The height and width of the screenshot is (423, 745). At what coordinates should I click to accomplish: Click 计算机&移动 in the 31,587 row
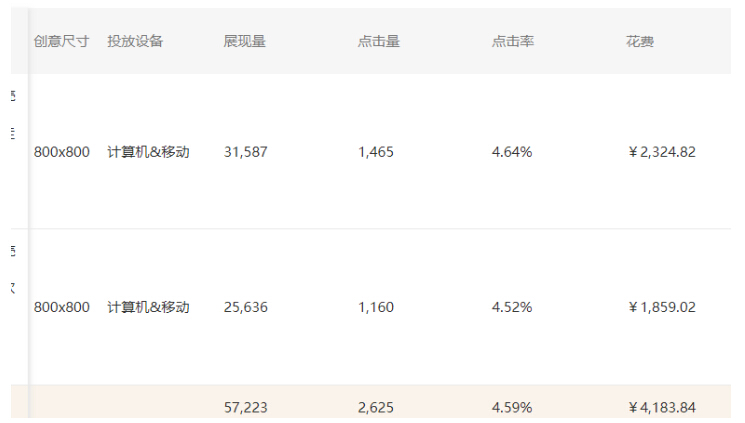(148, 152)
